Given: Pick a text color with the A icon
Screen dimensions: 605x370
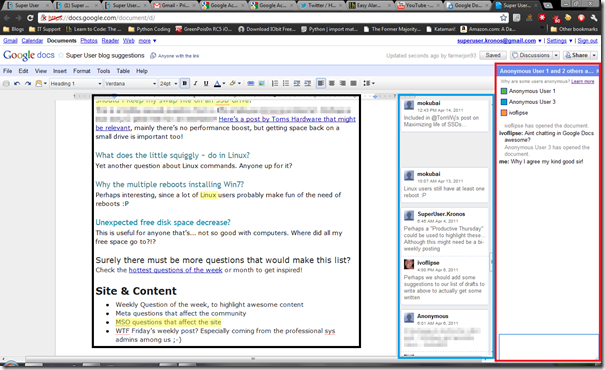Looking at the screenshot, I should (217, 83).
